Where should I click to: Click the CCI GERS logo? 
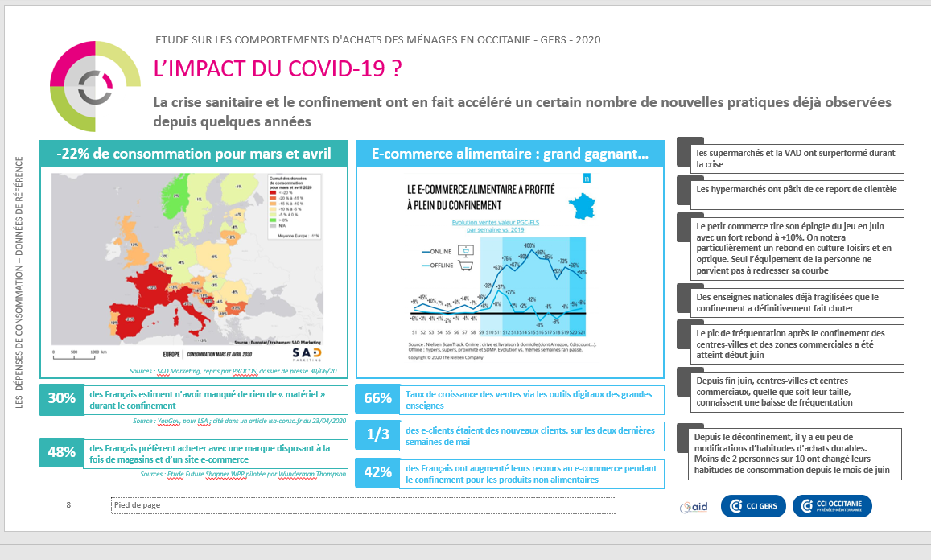[x=752, y=506]
